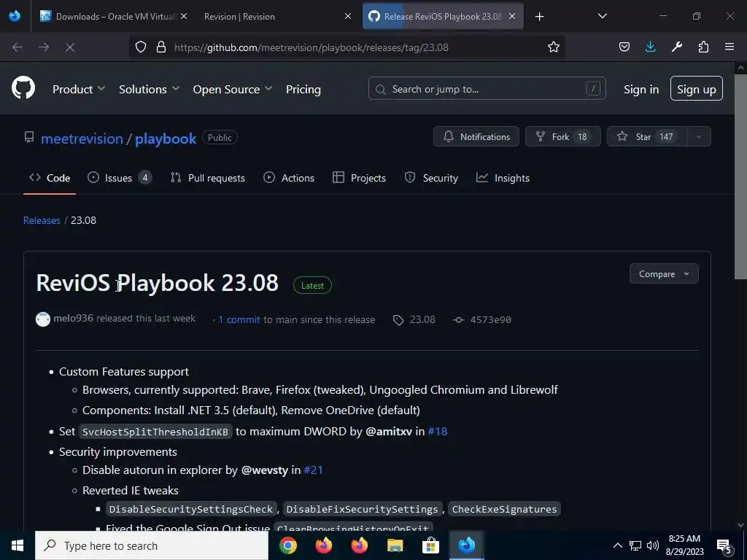Viewport: 747px width, 560px height.
Task: Click the forward arrow navigation button
Action: (x=44, y=47)
